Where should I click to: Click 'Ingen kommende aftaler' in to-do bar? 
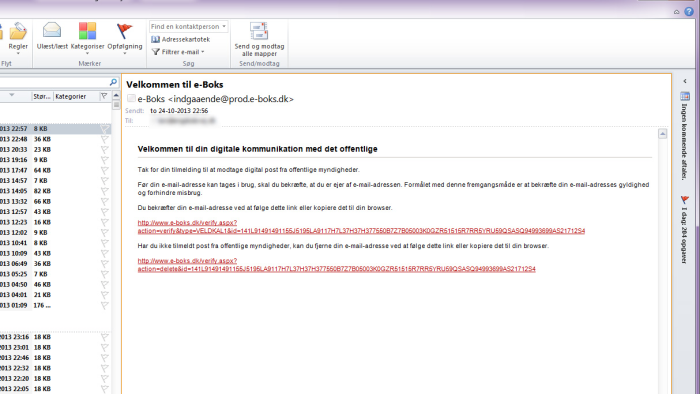click(684, 142)
